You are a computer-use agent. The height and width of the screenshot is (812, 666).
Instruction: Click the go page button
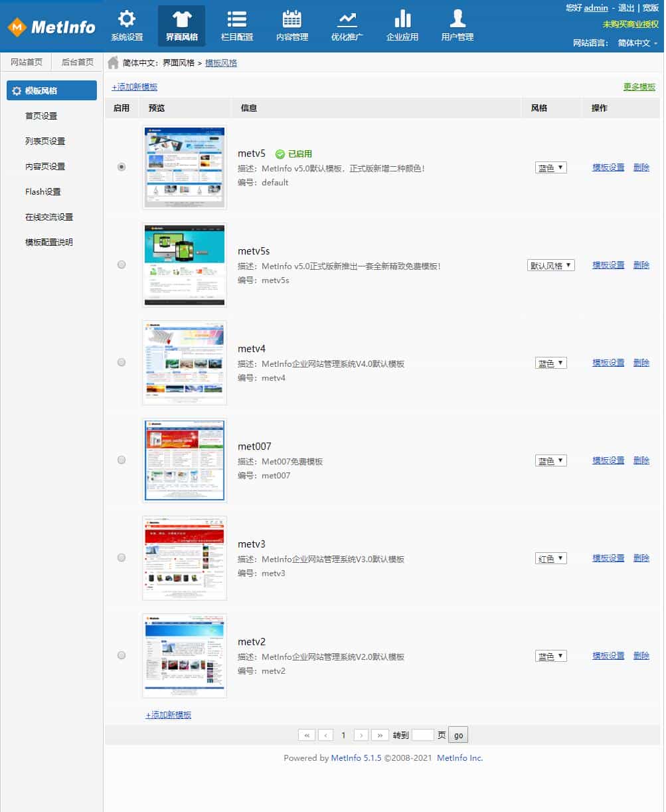point(458,735)
